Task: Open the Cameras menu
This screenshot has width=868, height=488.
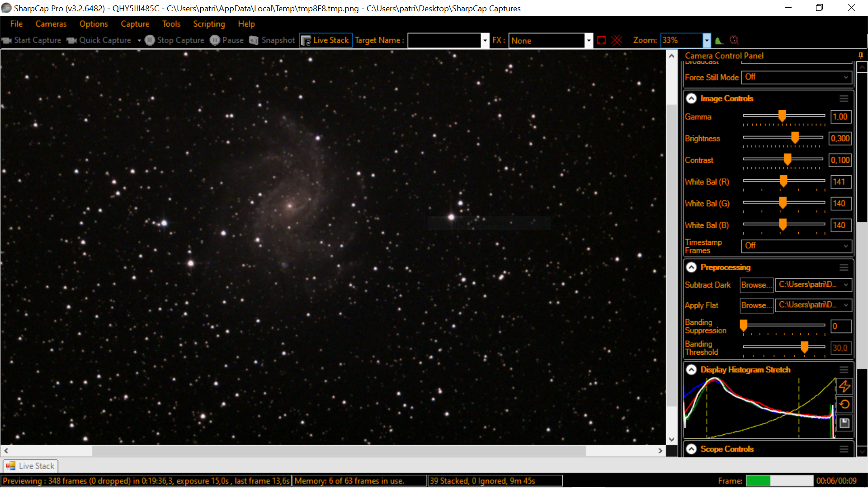Action: [x=51, y=24]
